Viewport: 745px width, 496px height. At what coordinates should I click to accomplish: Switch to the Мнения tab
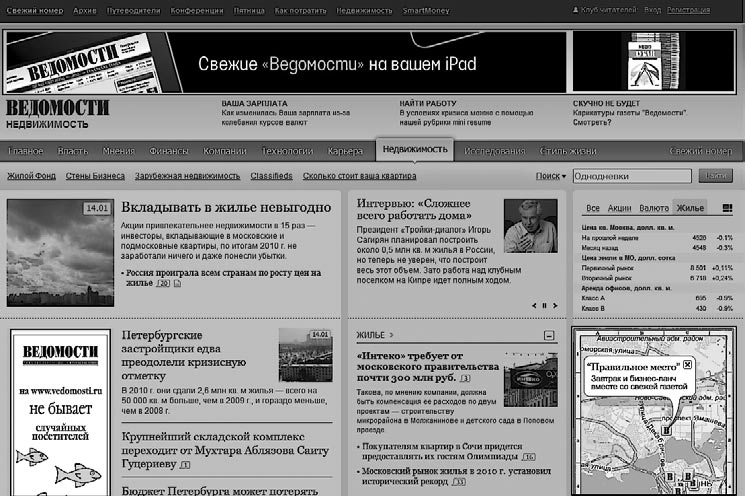119,151
